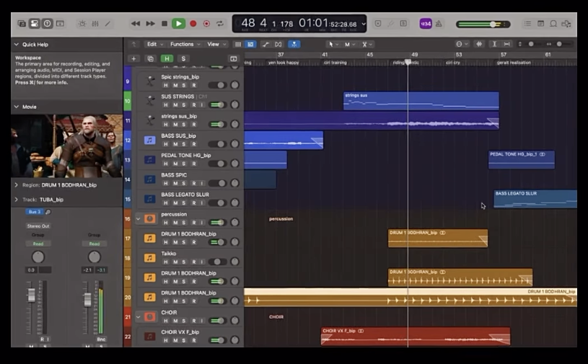Viewport: 588px width, 364px height.
Task: Record-enable the PEDAL TONE HG_bip track
Action: [x=194, y=164]
